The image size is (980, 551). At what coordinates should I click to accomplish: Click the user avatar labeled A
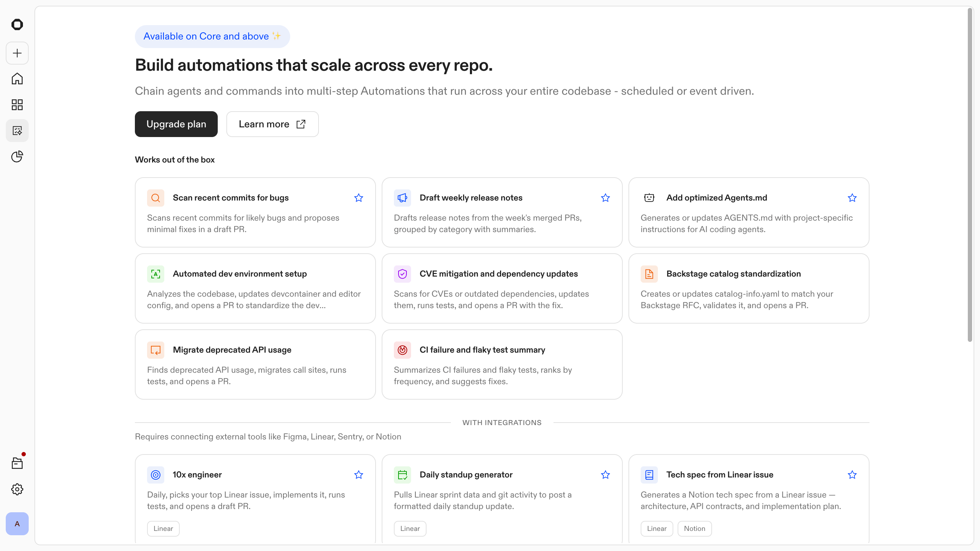pyautogui.click(x=17, y=524)
